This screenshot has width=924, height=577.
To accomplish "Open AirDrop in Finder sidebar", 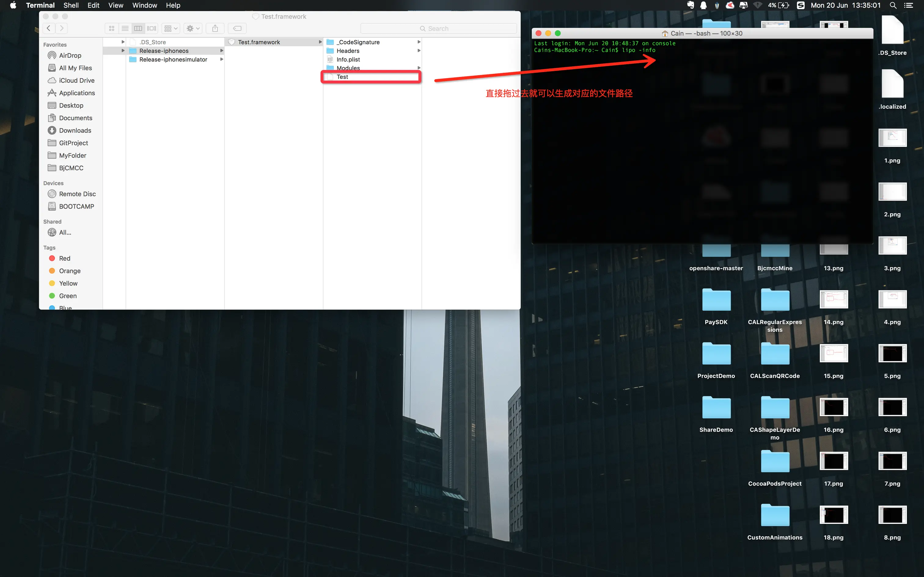I will tap(70, 55).
